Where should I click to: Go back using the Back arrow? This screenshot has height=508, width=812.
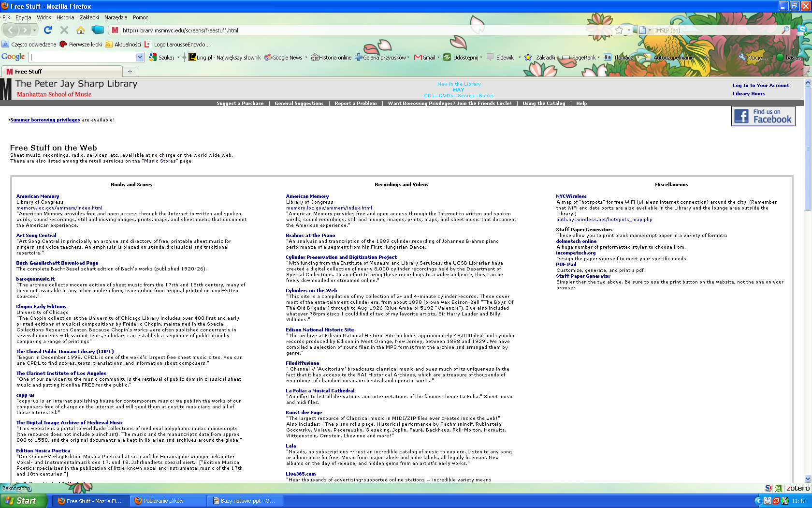[11, 30]
